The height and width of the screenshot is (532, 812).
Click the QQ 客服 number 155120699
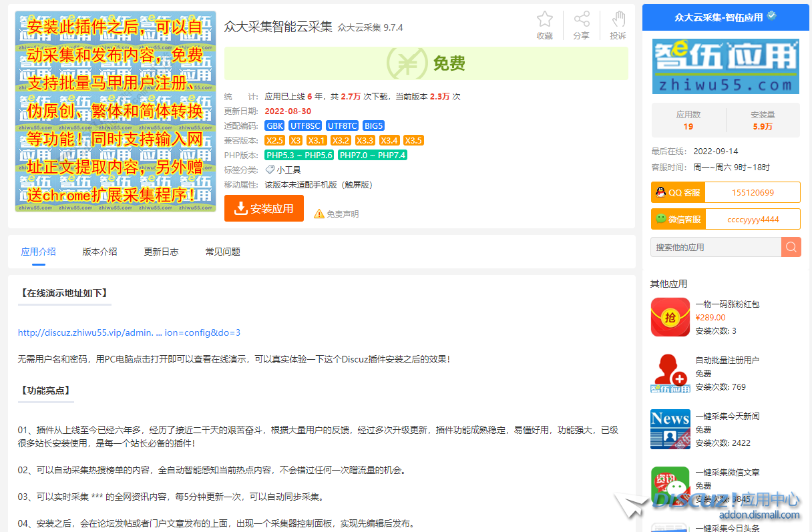point(753,192)
